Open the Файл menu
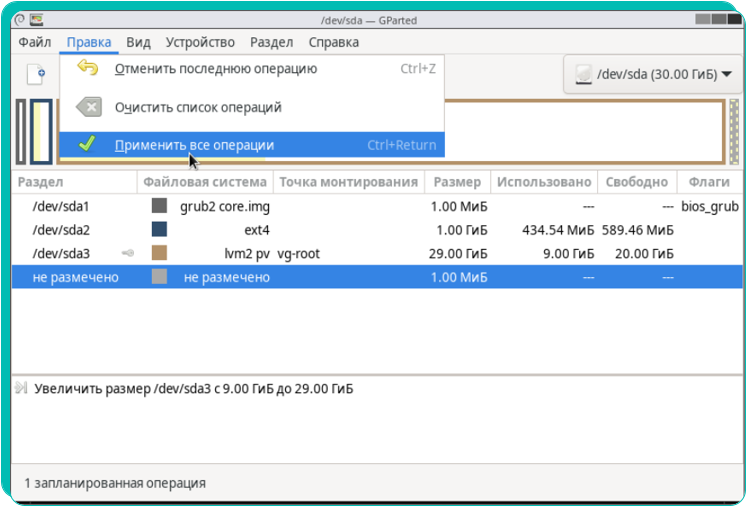Screen dimensions: 747x509 point(34,42)
